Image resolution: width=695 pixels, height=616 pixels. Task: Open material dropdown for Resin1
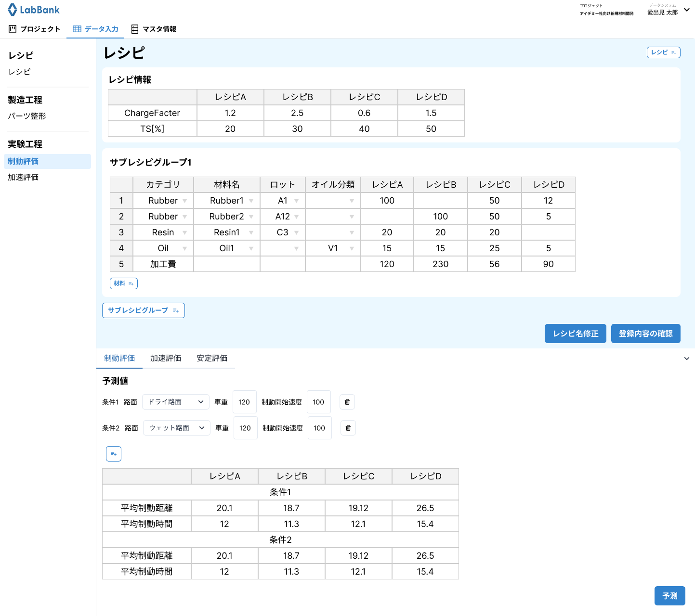point(251,232)
